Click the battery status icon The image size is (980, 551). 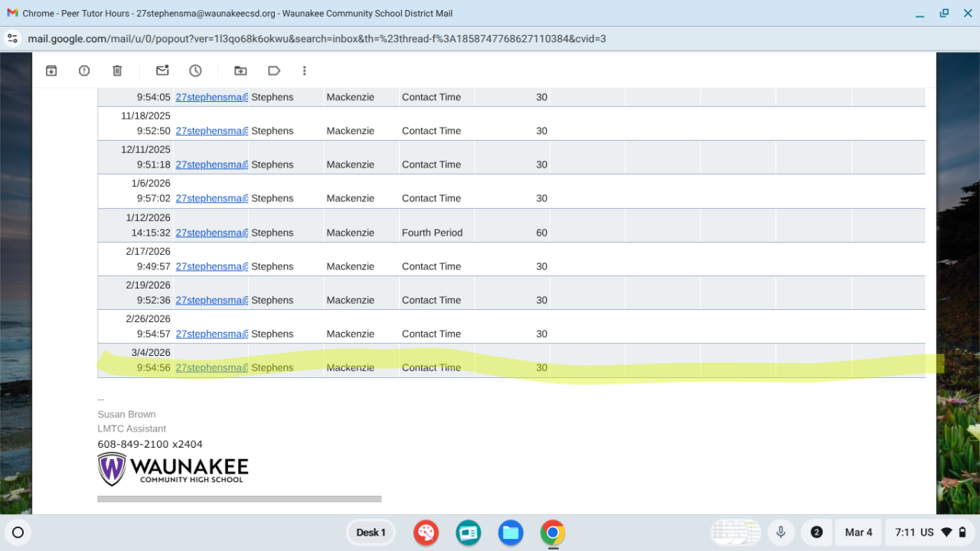(962, 533)
